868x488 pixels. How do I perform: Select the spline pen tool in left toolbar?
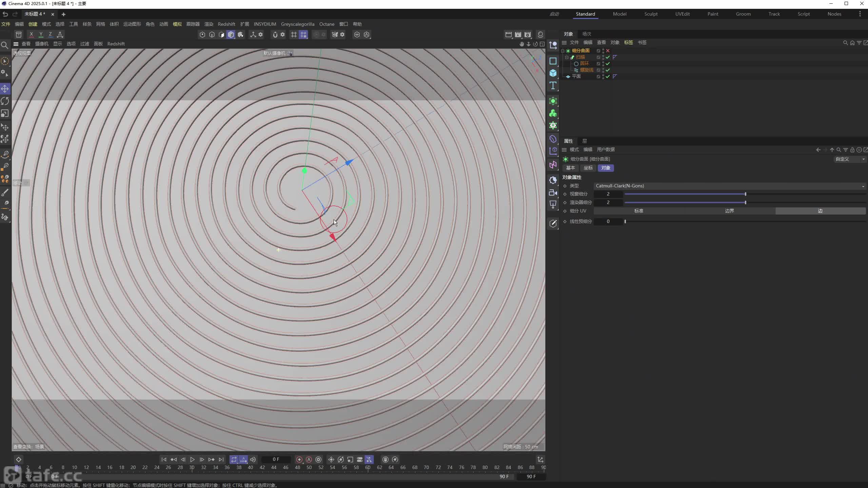click(x=5, y=154)
